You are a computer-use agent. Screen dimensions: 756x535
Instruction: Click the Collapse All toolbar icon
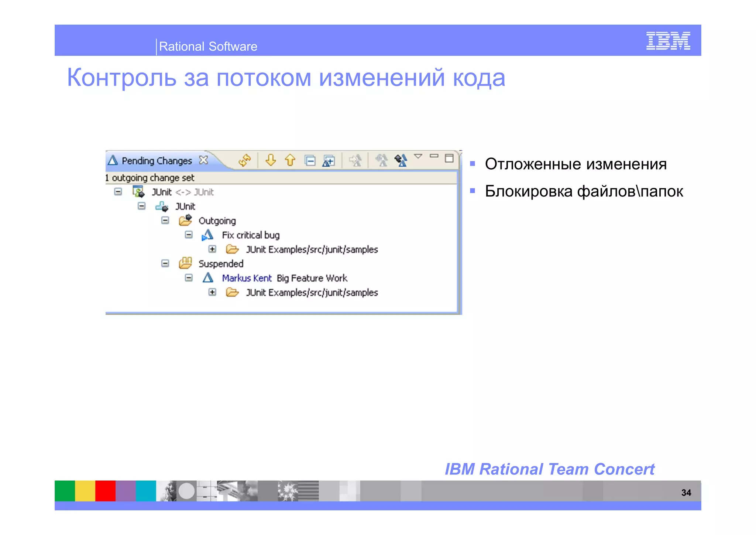[310, 161]
